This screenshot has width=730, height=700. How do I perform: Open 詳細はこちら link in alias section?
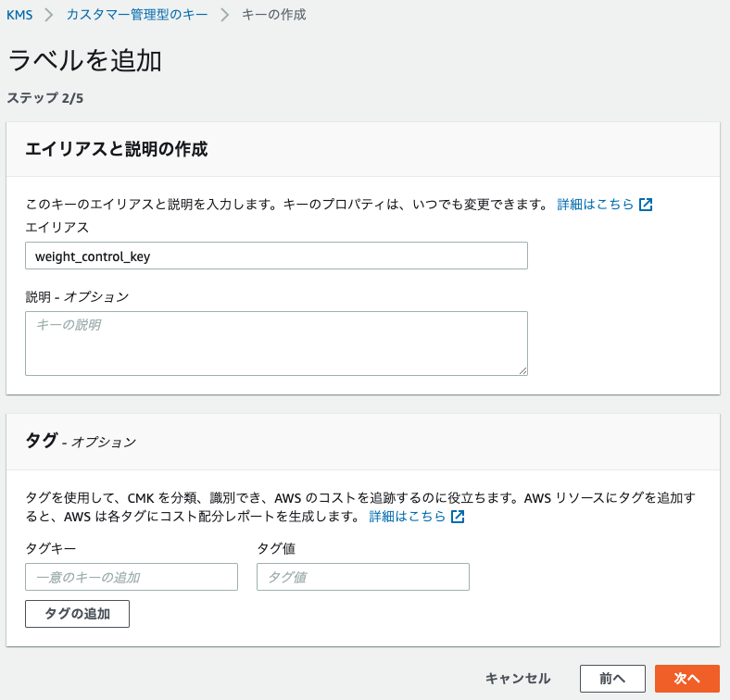point(596,205)
